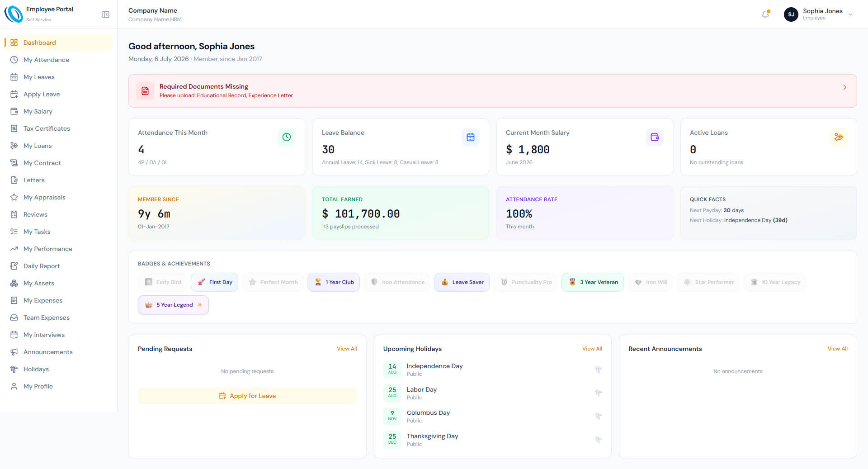The width and height of the screenshot is (868, 469).
Task: Click the Attendance This Month clock icon
Action: (x=287, y=137)
